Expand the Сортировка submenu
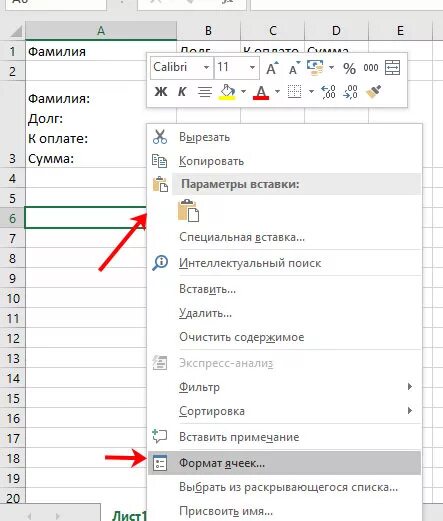This screenshot has width=443, height=521. pyautogui.click(x=285, y=411)
